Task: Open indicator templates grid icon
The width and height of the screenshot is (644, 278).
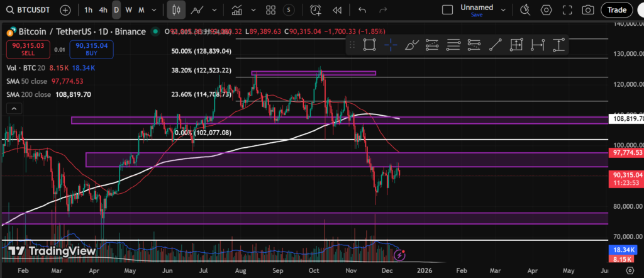Action: [270, 10]
